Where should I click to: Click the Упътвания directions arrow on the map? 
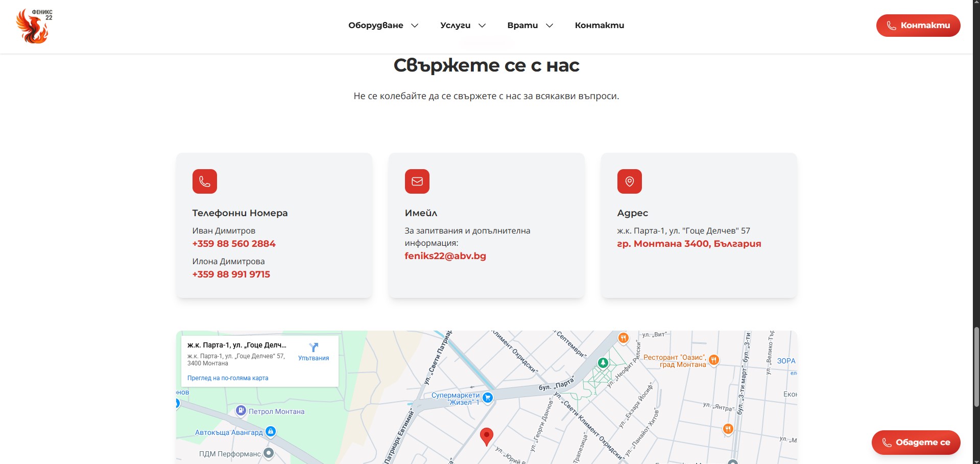pyautogui.click(x=313, y=347)
